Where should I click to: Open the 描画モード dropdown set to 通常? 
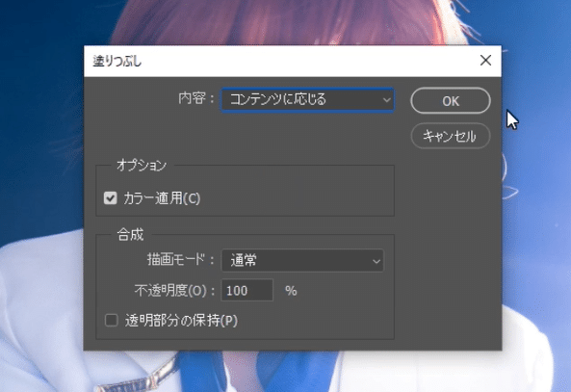[x=302, y=260]
